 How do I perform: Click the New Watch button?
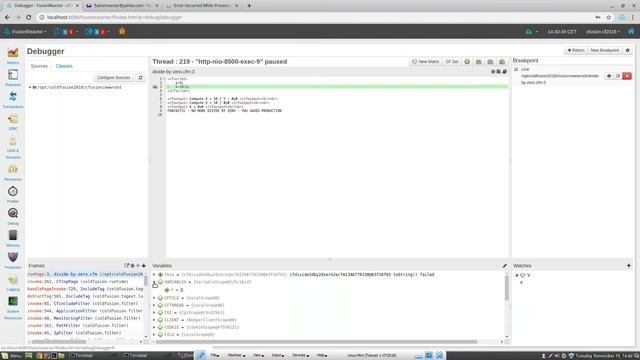click(426, 62)
